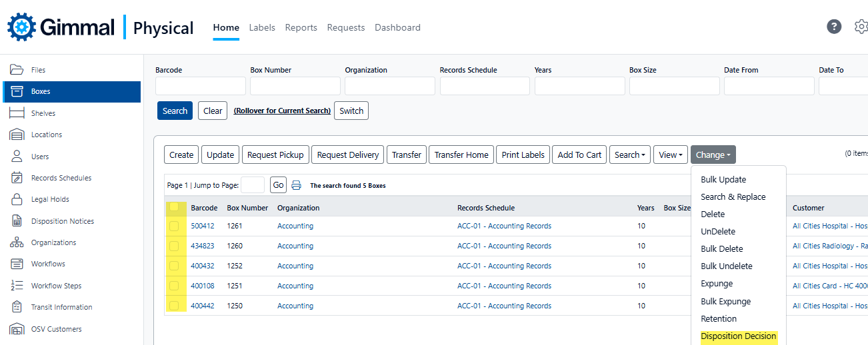Click the Legal Holds lock icon
868x345 pixels.
17,199
